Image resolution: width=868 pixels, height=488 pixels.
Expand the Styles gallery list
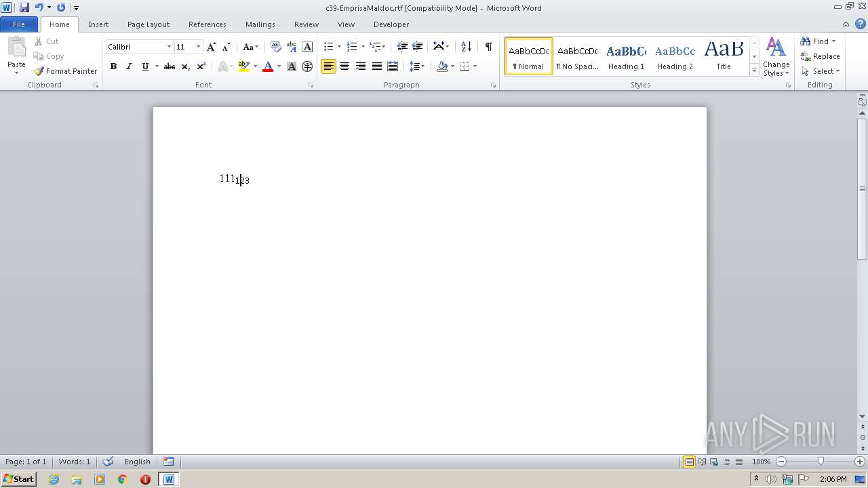754,70
